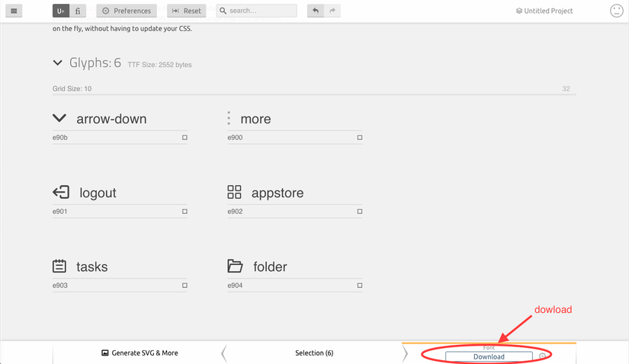This screenshot has height=364, width=629.
Task: Click the appstore grid glyph icon
Action: coord(234,192)
